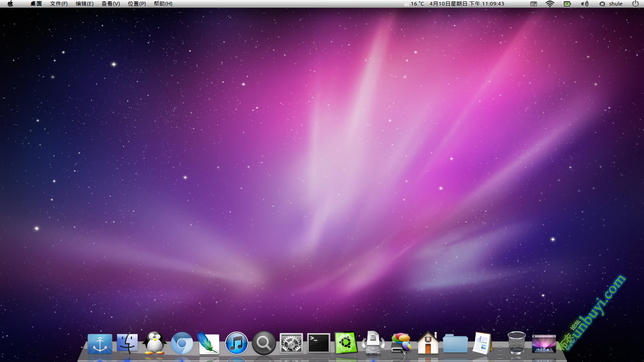Open the blue folder in the dock
The image size is (644, 362).
pyautogui.click(x=455, y=344)
